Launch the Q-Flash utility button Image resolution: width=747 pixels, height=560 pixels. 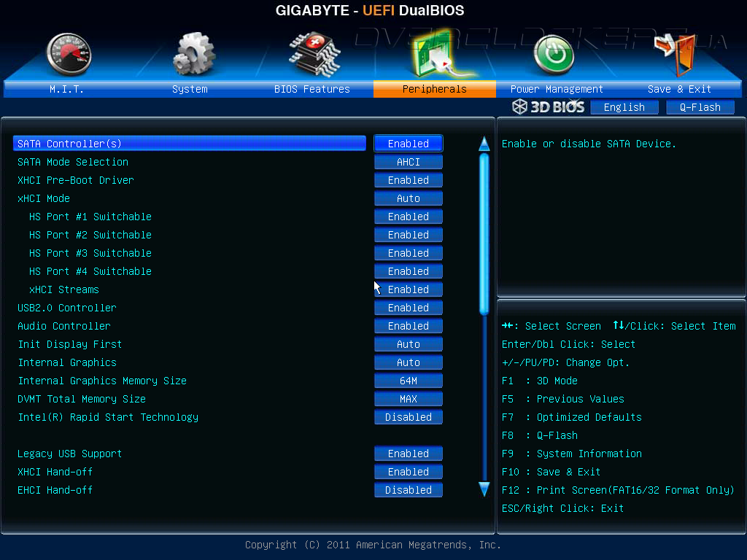point(700,107)
